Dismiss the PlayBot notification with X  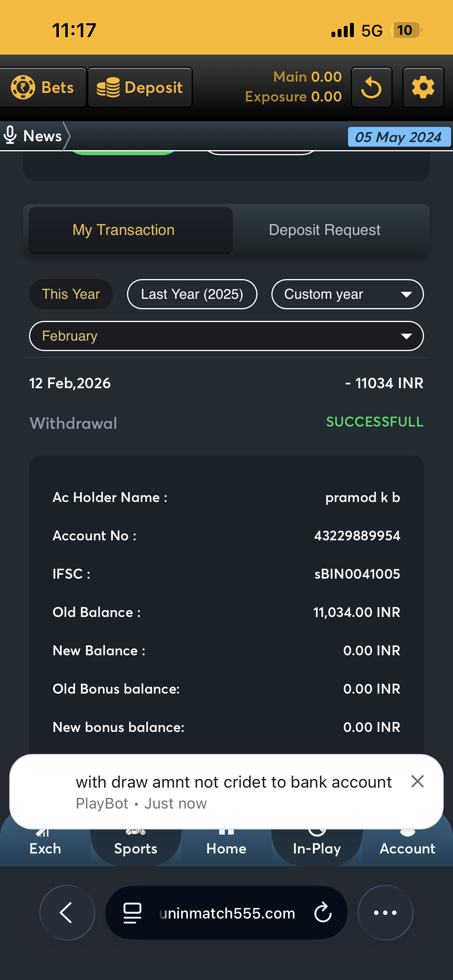(x=417, y=781)
